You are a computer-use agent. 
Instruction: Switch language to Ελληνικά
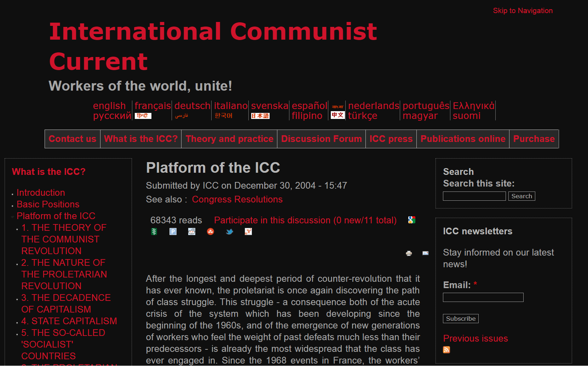(474, 105)
